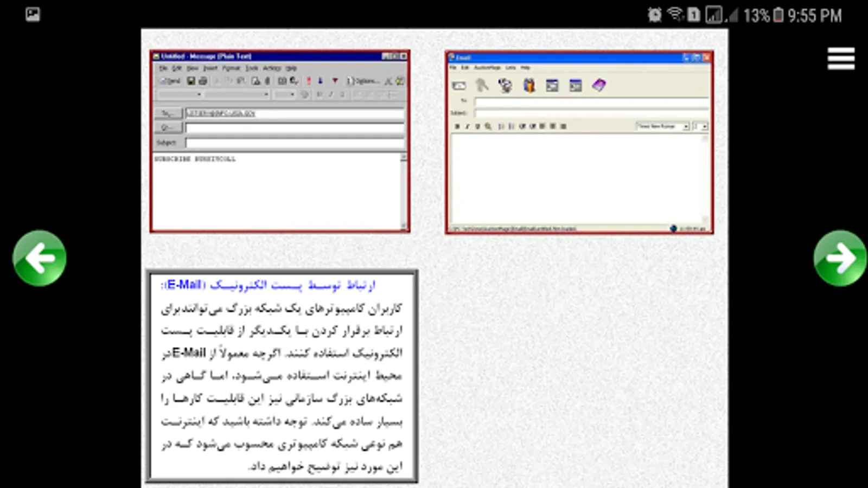Click the second window icon in Email toolbar
The height and width of the screenshot is (488, 868).
coord(575,85)
